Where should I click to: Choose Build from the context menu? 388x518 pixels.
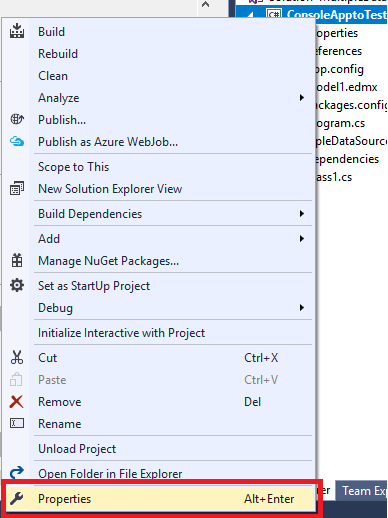(x=158, y=32)
